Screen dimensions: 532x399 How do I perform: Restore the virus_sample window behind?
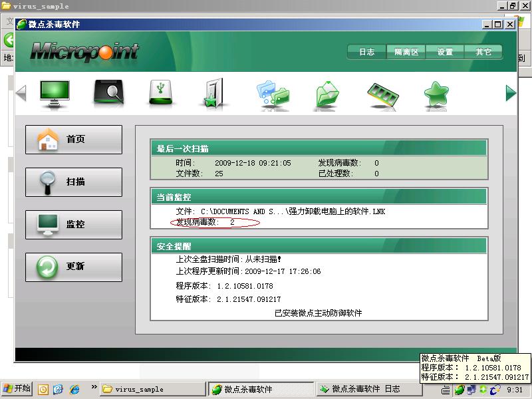click(513, 6)
